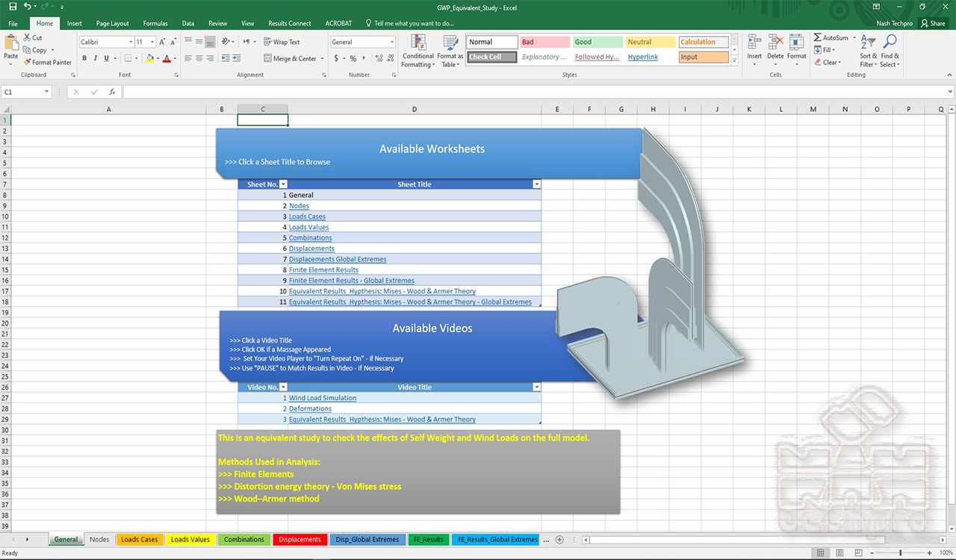
Task: Click the Increase Indent icon
Action: click(238, 58)
